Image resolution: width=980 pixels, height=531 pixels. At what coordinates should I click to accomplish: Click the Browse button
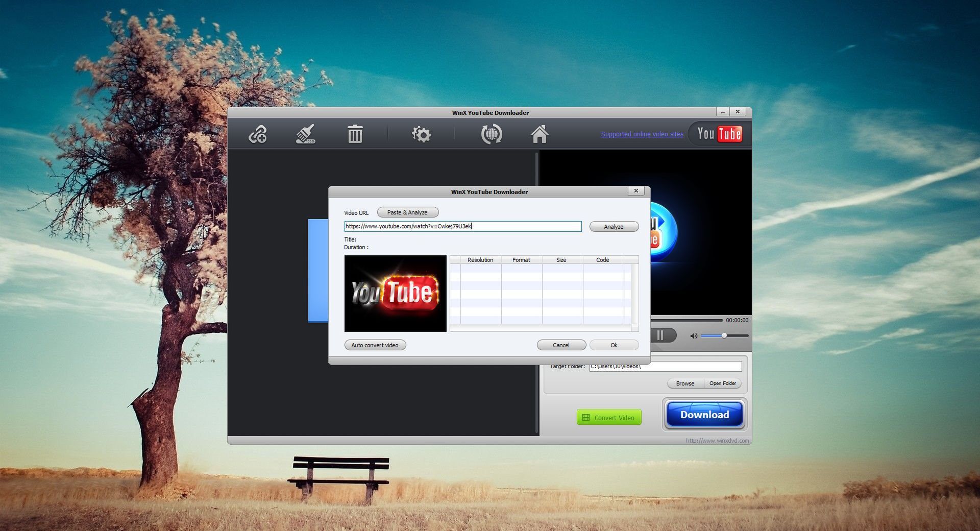pyautogui.click(x=685, y=383)
